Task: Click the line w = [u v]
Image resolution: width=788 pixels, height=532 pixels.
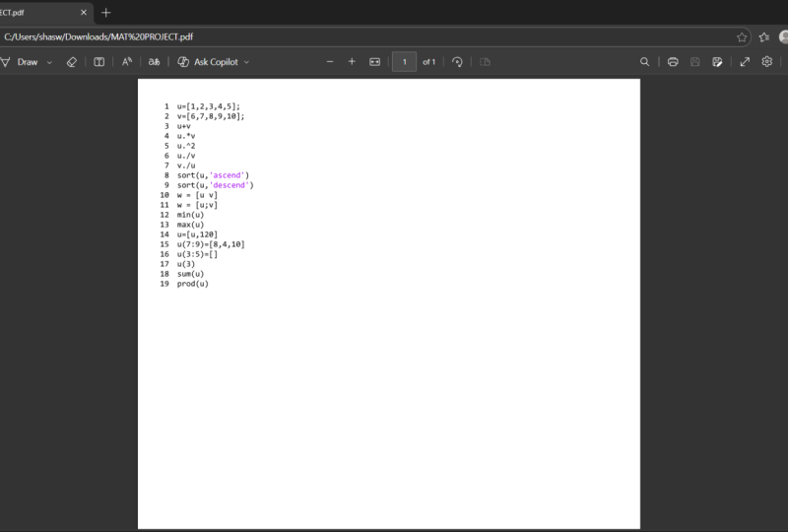Action: [x=197, y=195]
